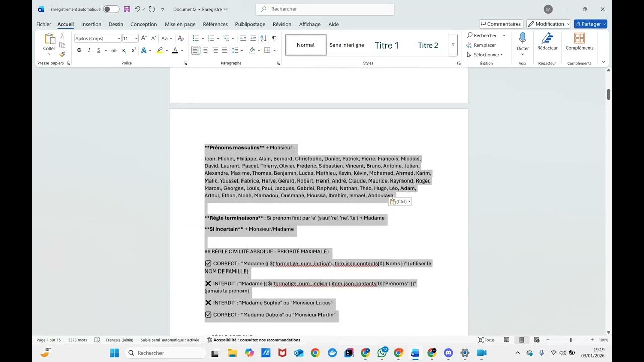Click the Save (Enregistrer) icon in title bar
The image size is (644, 362).
coord(127,9)
